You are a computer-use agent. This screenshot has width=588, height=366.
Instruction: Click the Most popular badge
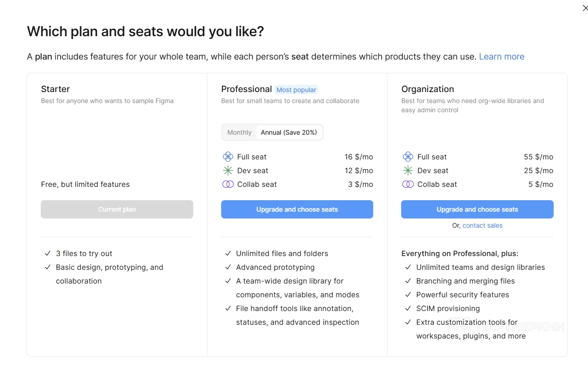pos(296,90)
